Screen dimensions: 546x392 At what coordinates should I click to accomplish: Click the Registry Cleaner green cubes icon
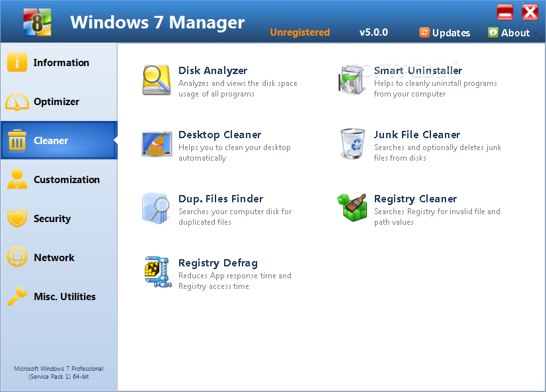click(352, 208)
